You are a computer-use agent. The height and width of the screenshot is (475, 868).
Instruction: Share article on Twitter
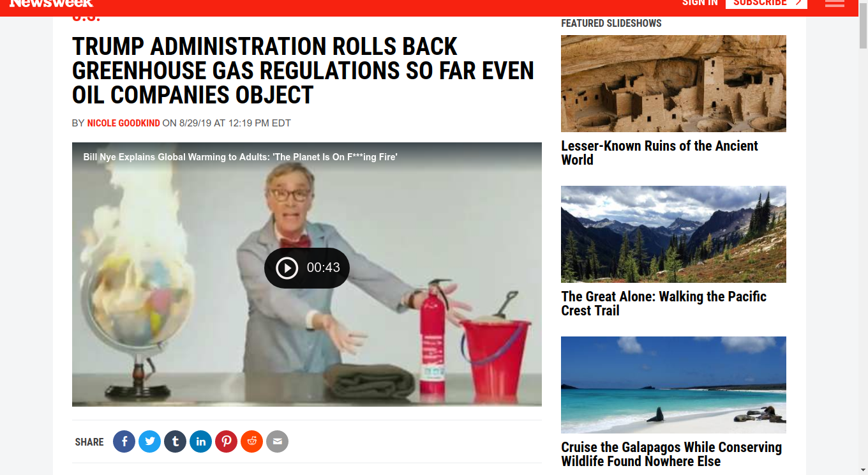pyautogui.click(x=150, y=441)
